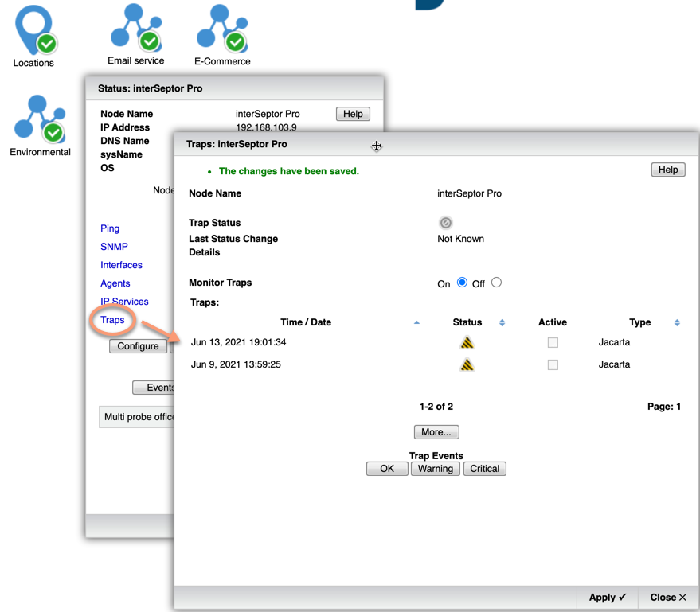Open the Locations map icon
700x612 pixels.
(x=35, y=30)
